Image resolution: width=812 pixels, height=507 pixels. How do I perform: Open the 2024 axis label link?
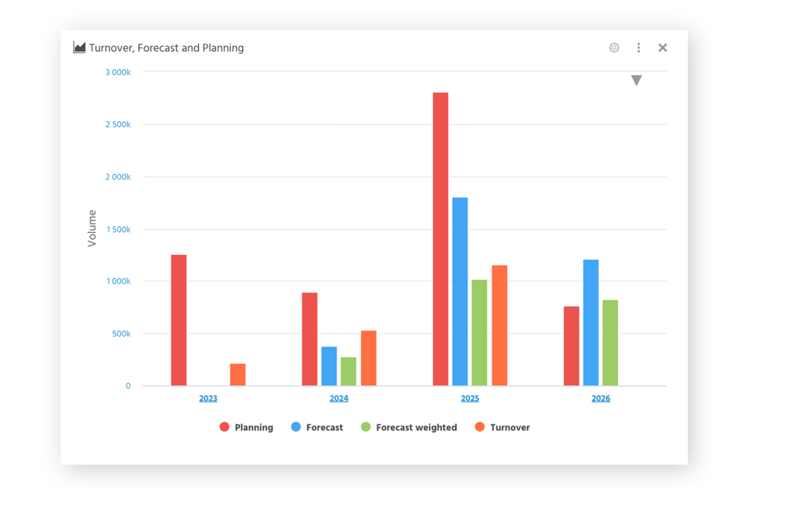339,399
